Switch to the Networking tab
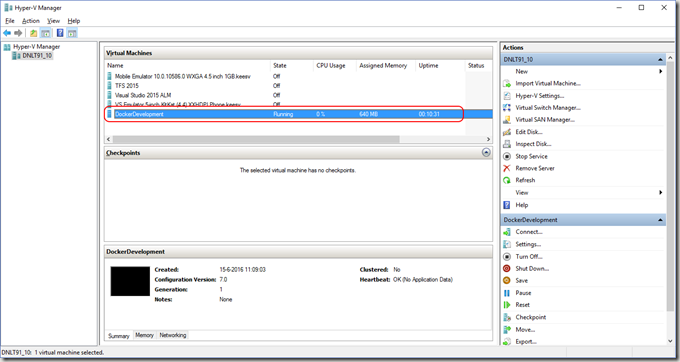 [173, 335]
